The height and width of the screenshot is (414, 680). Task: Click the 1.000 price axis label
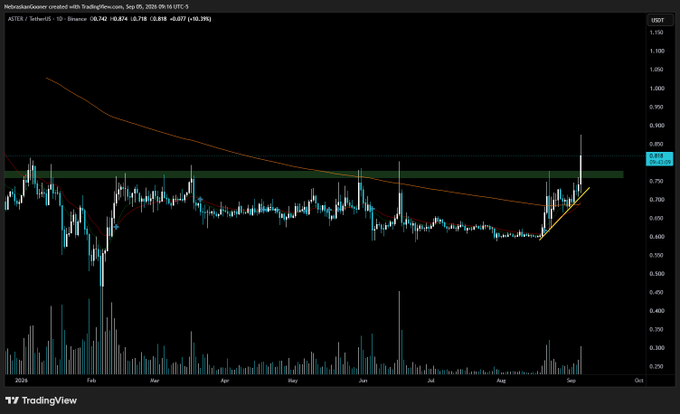click(657, 88)
